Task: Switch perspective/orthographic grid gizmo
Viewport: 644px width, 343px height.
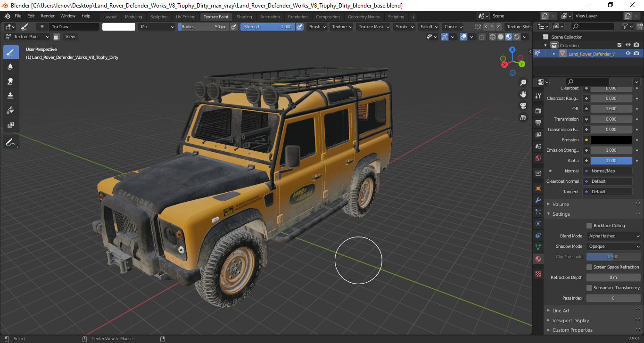Action: (x=523, y=117)
